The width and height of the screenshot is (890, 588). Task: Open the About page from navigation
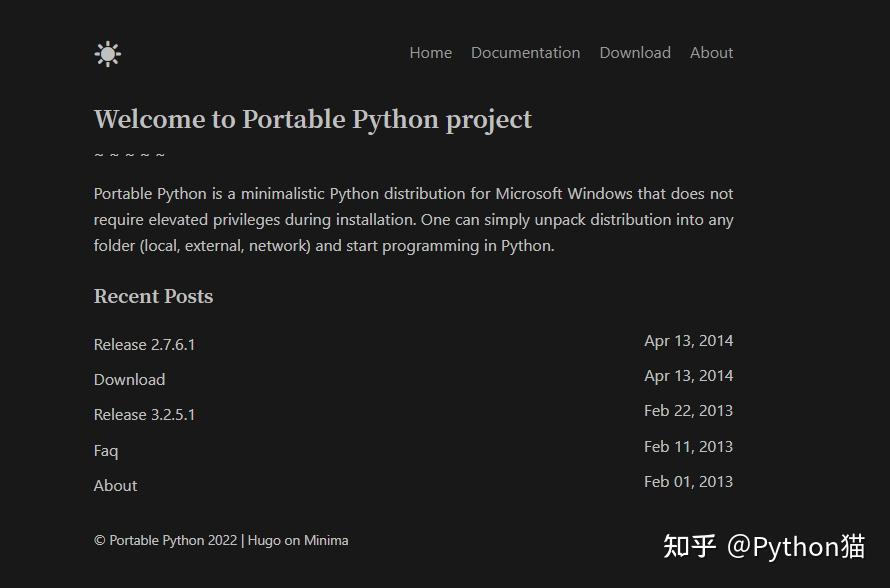click(x=711, y=53)
